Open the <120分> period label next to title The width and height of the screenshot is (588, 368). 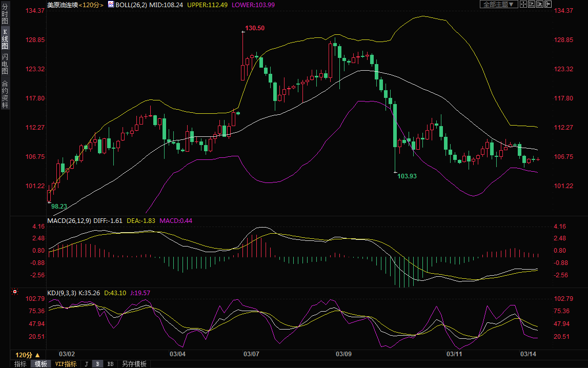pyautogui.click(x=91, y=5)
